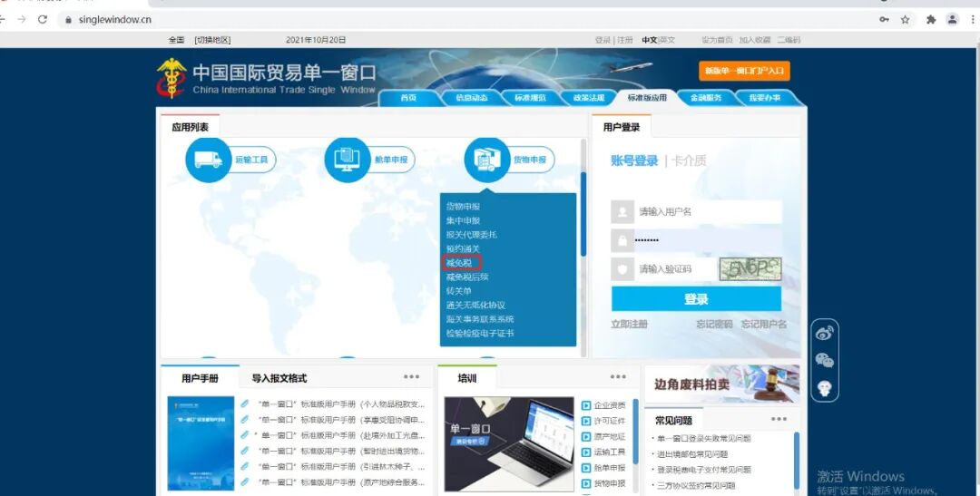Click the China Single Window customs logo
Image resolution: width=980 pixels, height=496 pixels.
click(x=171, y=79)
